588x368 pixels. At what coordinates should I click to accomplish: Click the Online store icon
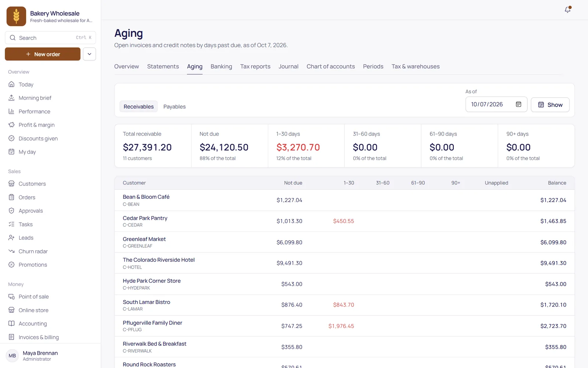[x=11, y=310]
